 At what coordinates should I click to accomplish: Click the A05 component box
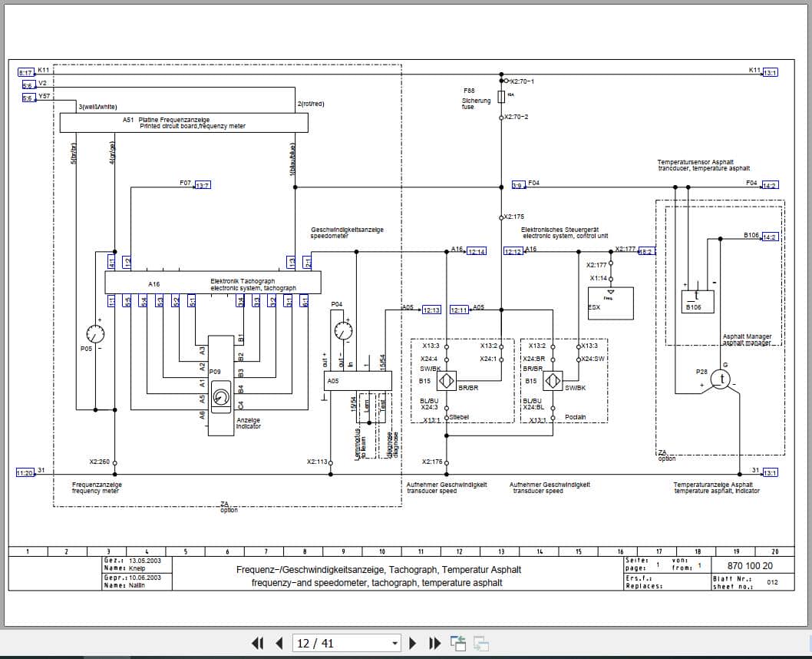pyautogui.click(x=358, y=380)
